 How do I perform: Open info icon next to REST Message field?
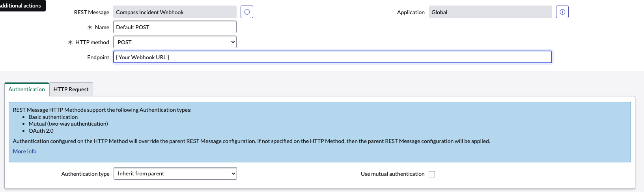(x=247, y=12)
